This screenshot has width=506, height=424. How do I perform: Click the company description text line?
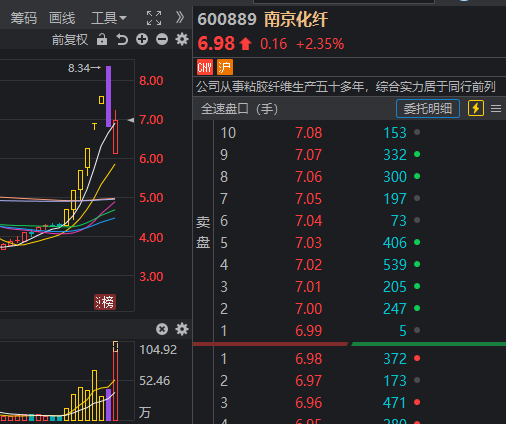click(346, 87)
